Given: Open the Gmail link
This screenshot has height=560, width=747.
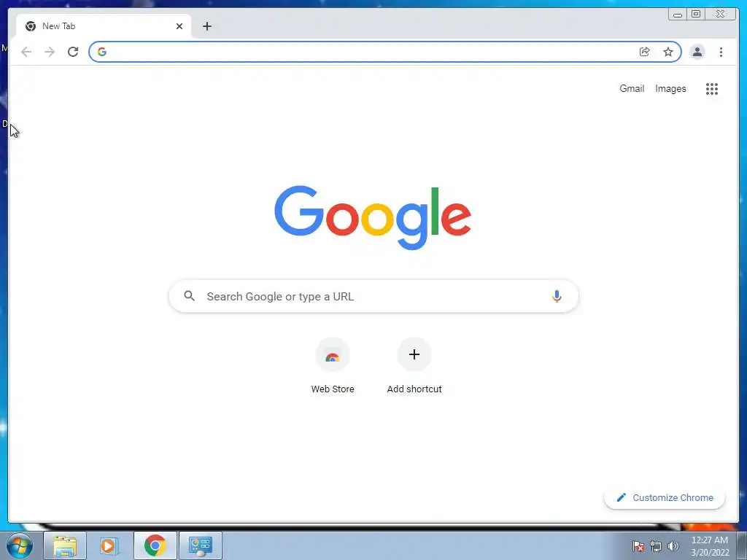Looking at the screenshot, I should 632,88.
